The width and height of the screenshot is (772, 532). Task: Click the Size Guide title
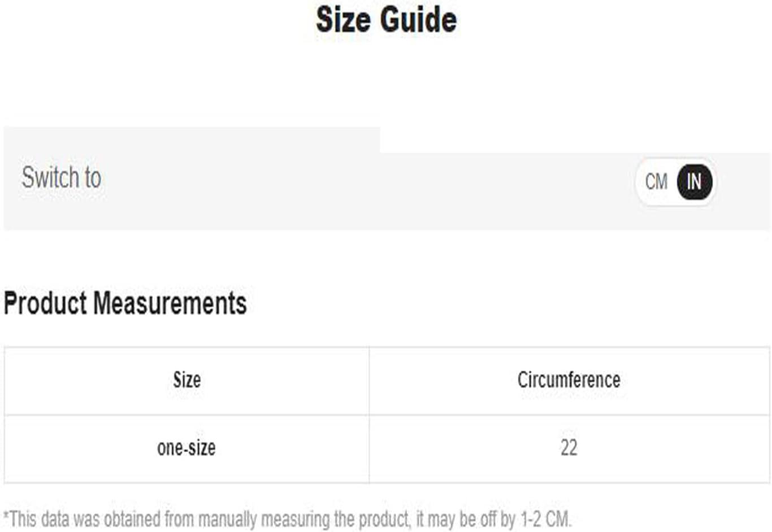click(386, 20)
